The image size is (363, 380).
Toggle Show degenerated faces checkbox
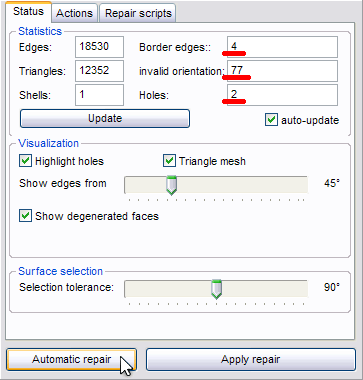[25, 216]
